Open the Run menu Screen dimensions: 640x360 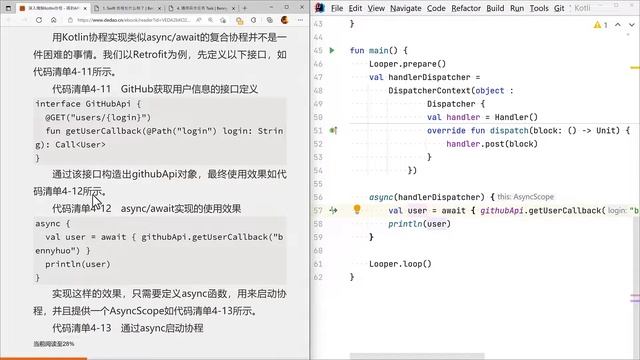click(x=517, y=8)
